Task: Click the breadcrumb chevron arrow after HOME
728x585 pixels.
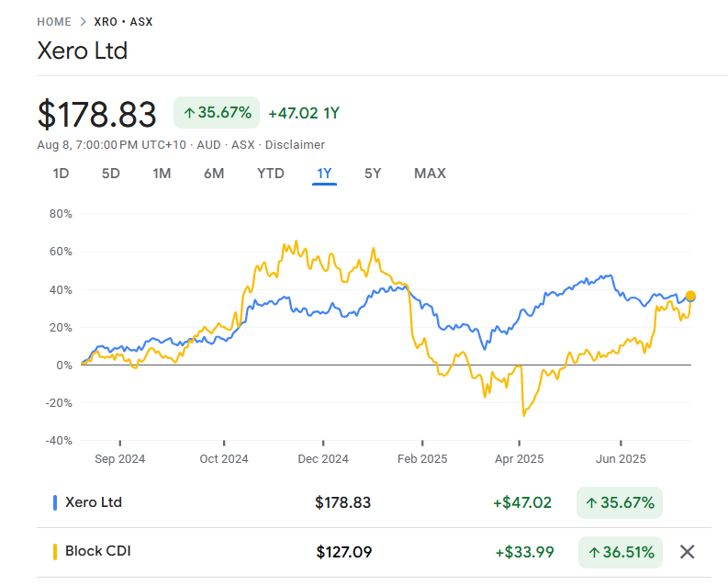Action: tap(83, 22)
